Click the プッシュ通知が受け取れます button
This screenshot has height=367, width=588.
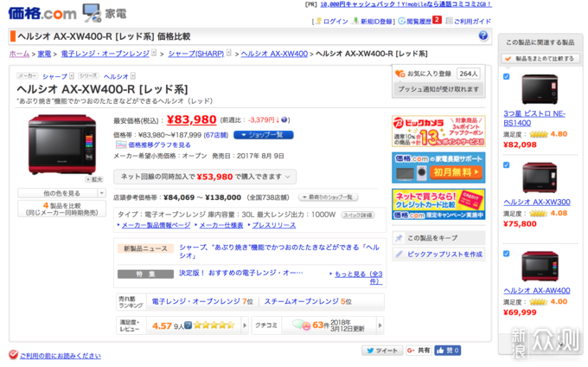(x=438, y=89)
